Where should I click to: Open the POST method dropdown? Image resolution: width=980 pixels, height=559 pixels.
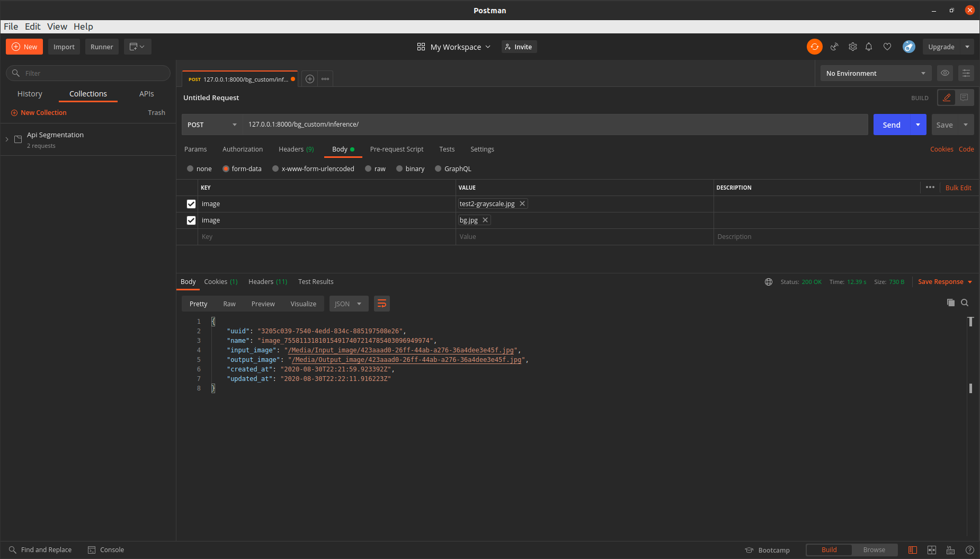pyautogui.click(x=212, y=125)
